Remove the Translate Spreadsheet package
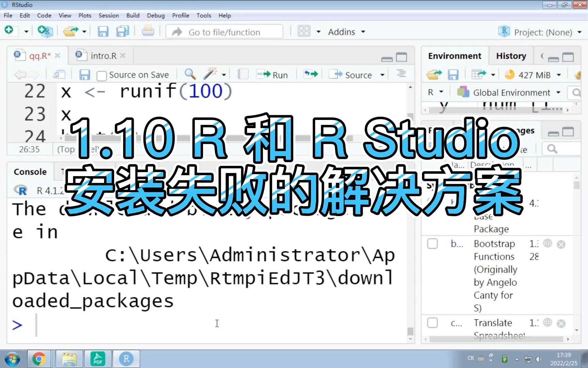Screen dimensions: 588x368 tap(561, 323)
